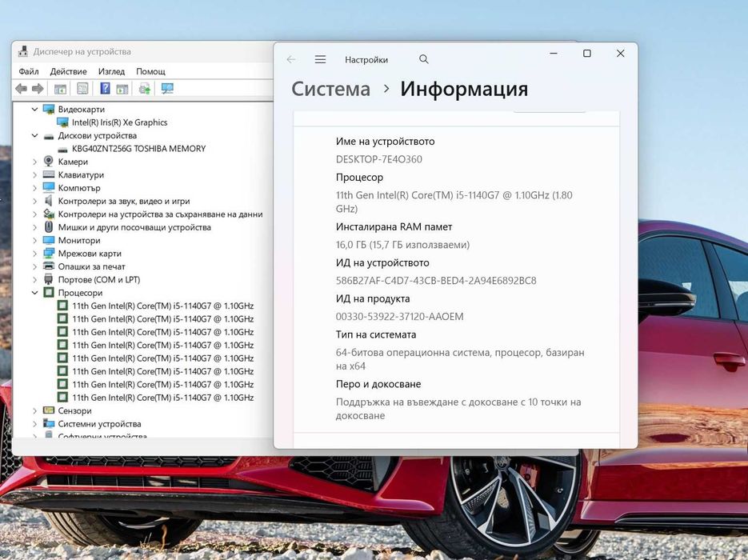The image size is (748, 560).
Task: Select Контролери на устройства за съхраняване row
Action: [160, 214]
